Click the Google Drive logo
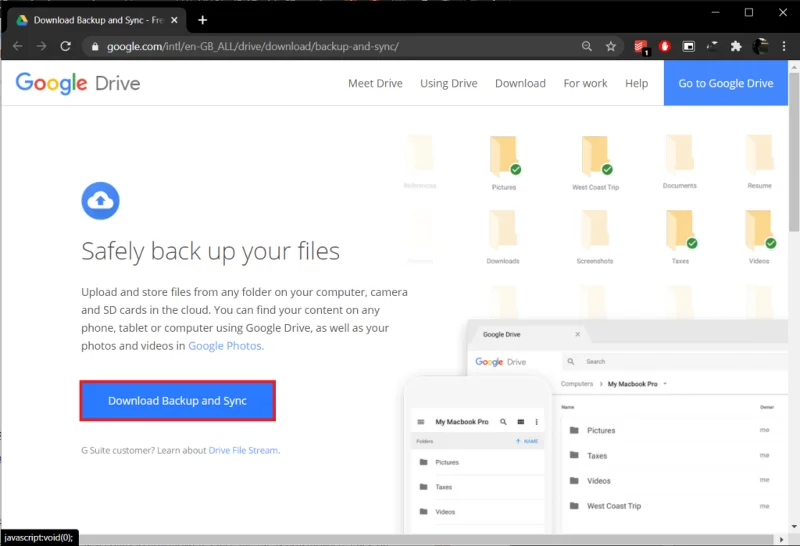Viewport: 800px width, 546px height. click(78, 83)
